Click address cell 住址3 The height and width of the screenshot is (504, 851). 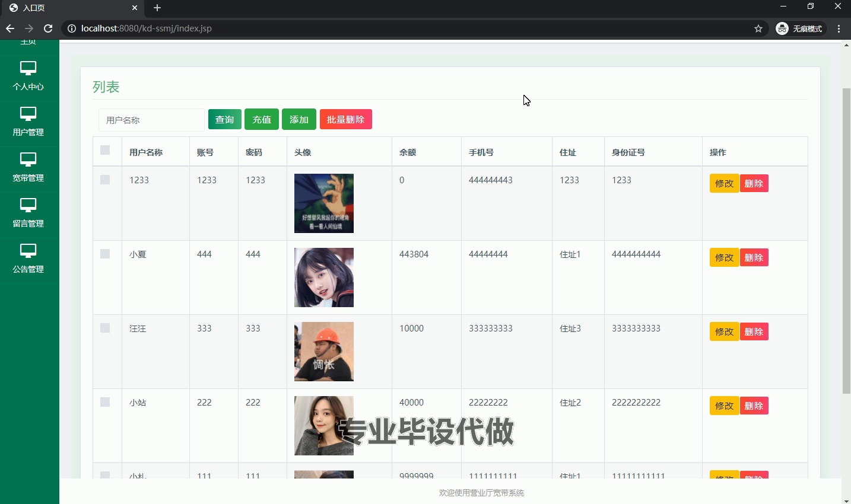[x=570, y=328]
